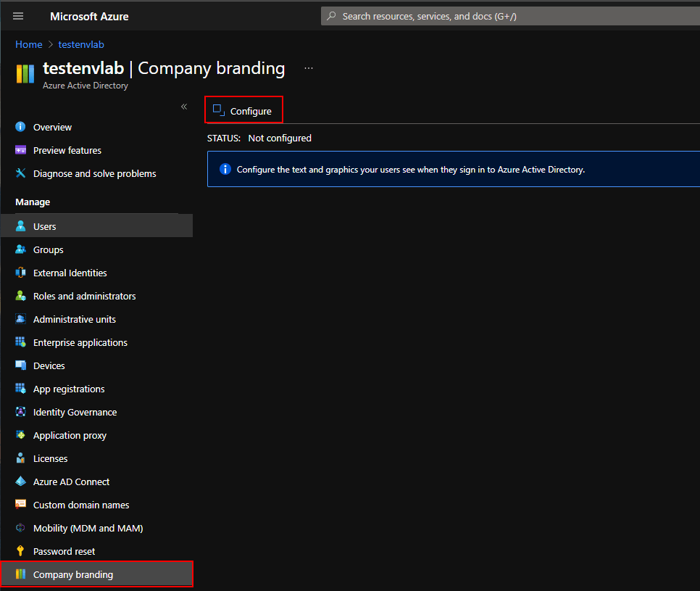Click the Licenses icon in sidebar

click(20, 458)
